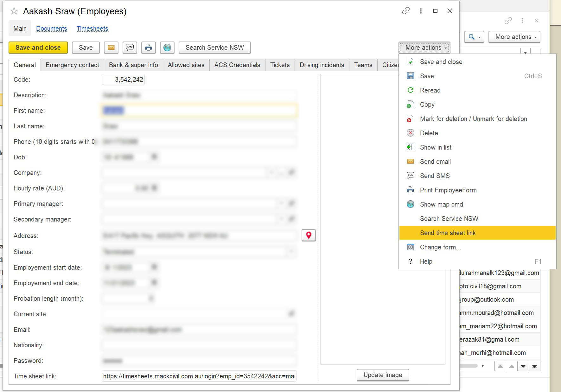561x392 pixels.
Task: Choose Send time sheet link menu item
Action: tap(447, 233)
